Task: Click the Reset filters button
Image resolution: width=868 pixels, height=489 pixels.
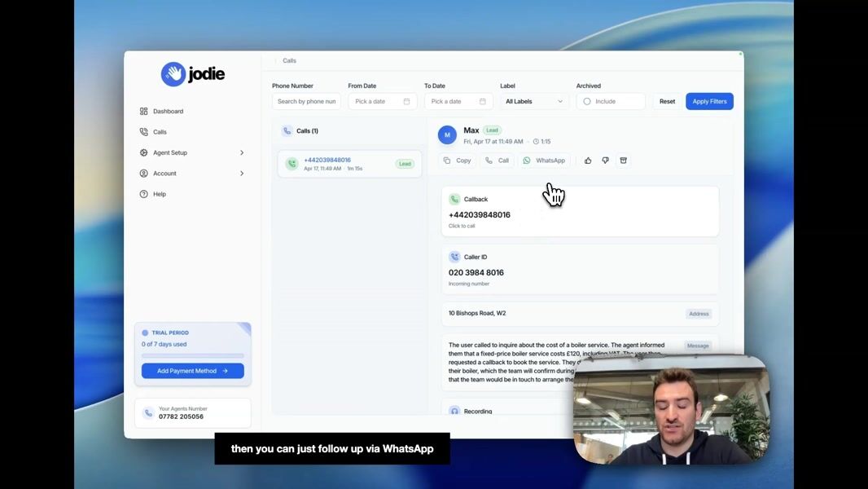Action: tap(667, 102)
